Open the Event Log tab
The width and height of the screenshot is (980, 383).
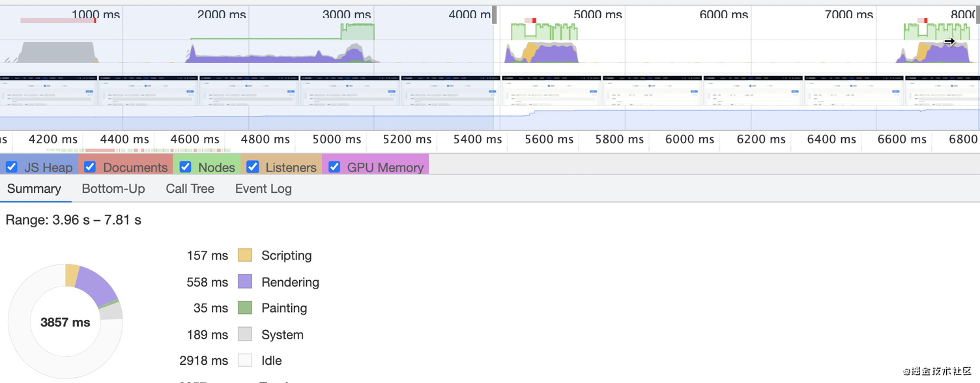[263, 189]
